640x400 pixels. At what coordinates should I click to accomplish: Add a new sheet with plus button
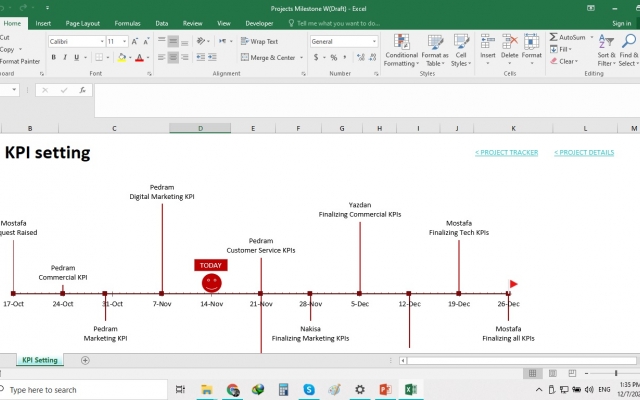(x=85, y=360)
